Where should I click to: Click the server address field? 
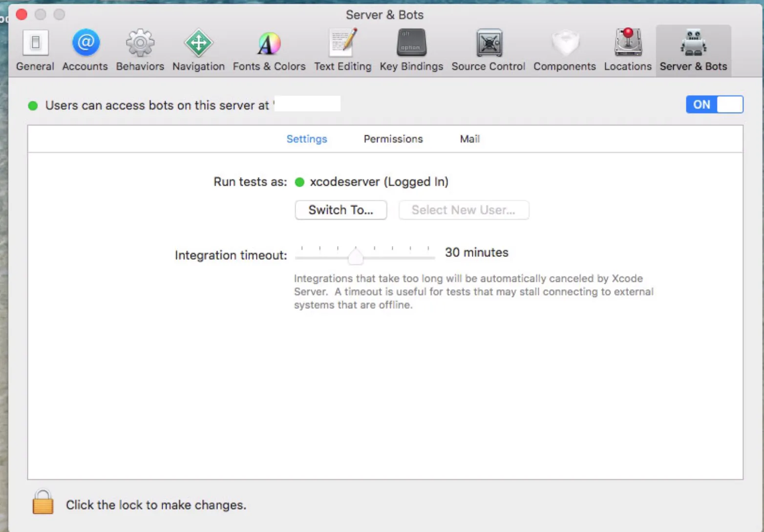tap(307, 104)
